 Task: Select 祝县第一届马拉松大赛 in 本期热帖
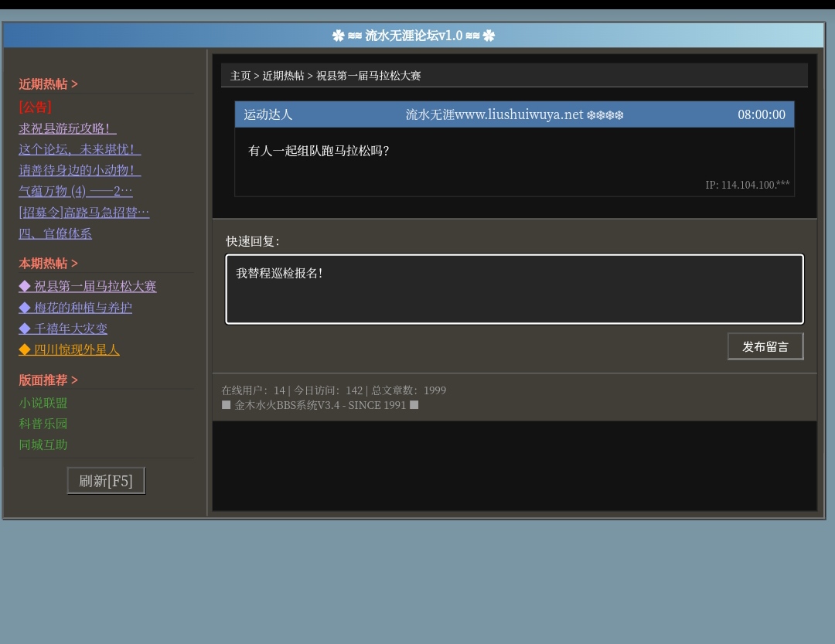pyautogui.click(x=87, y=286)
